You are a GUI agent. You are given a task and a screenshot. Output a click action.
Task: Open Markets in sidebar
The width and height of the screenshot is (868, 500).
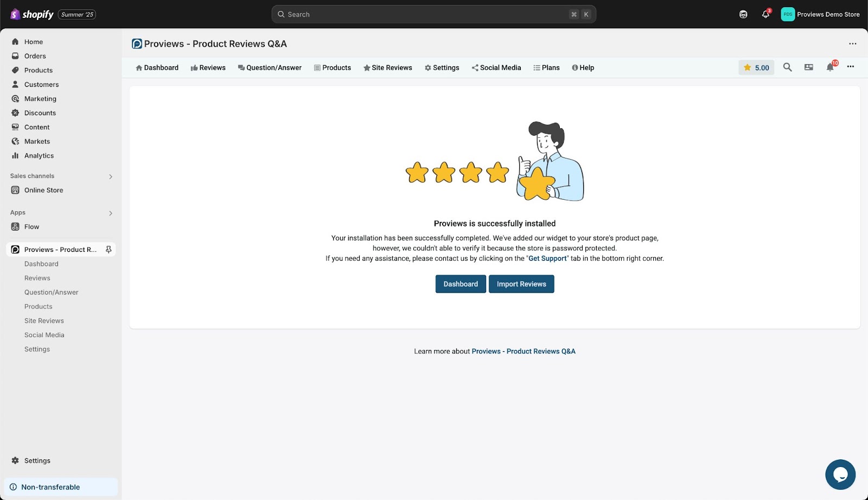[37, 141]
